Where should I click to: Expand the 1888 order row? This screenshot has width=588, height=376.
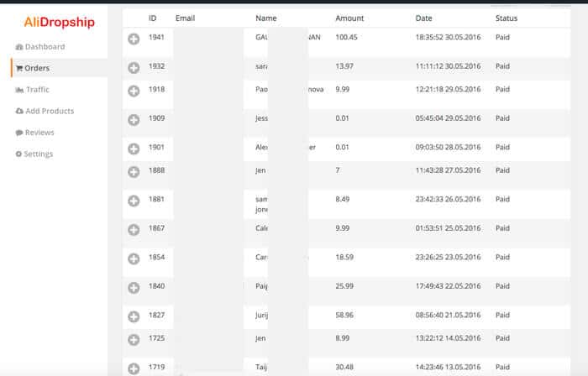[x=134, y=172]
